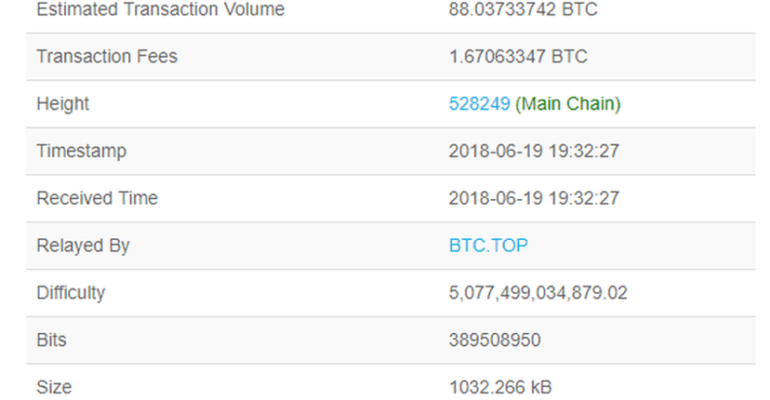Select the Size row label
The width and height of the screenshot is (770, 400).
(x=54, y=387)
